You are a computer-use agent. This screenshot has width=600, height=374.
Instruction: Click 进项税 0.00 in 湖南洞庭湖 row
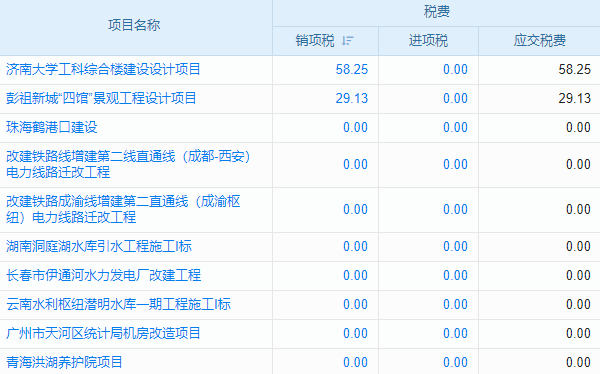(x=455, y=247)
